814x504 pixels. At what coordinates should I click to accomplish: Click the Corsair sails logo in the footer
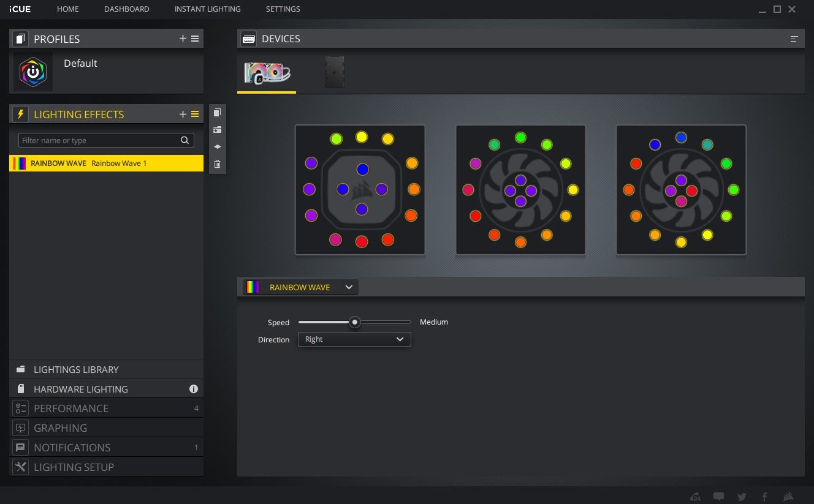pos(788,497)
